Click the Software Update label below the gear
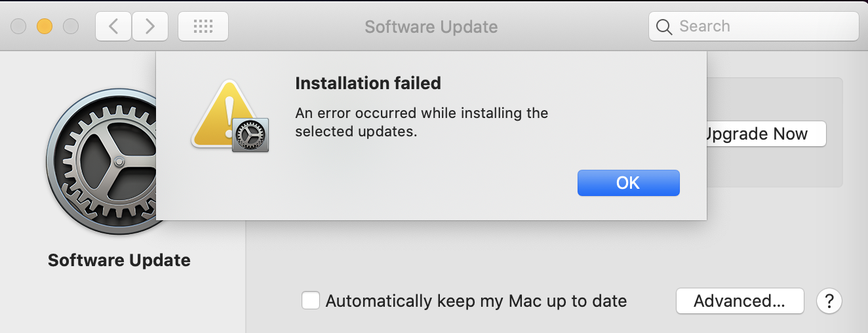 click(119, 260)
